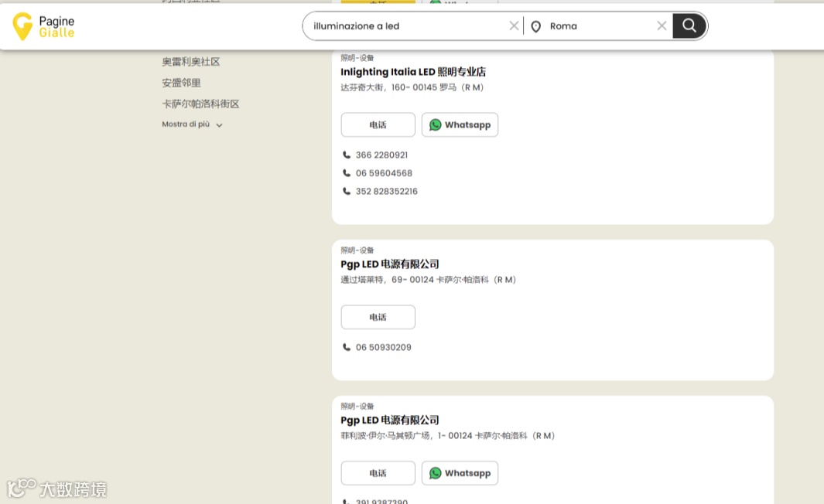The image size is (824, 504).
Task: Open the Pagine Gialle logo homepage
Action: tap(43, 26)
